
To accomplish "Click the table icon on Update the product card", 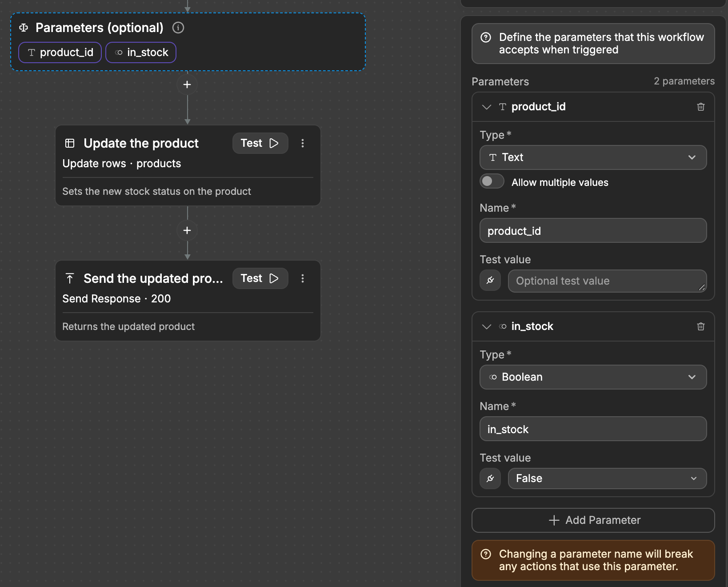I will (x=70, y=143).
